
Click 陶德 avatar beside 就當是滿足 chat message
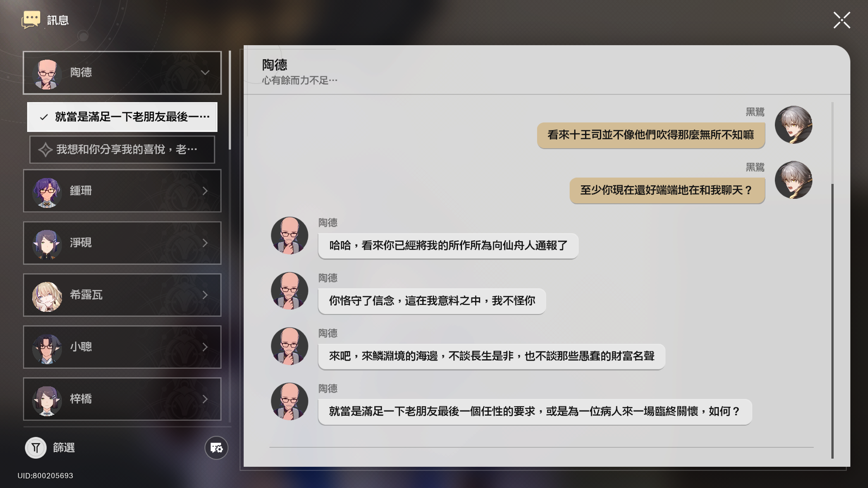pyautogui.click(x=289, y=401)
